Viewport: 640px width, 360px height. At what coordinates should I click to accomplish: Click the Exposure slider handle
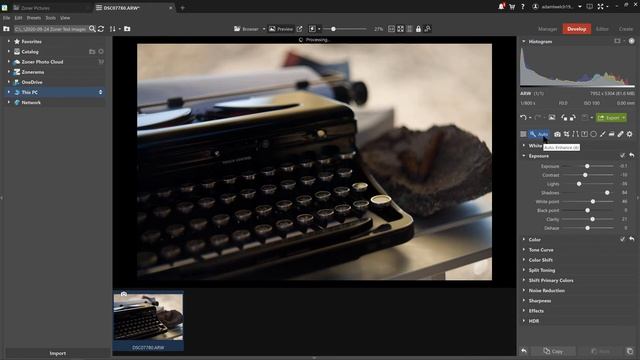(x=587, y=166)
